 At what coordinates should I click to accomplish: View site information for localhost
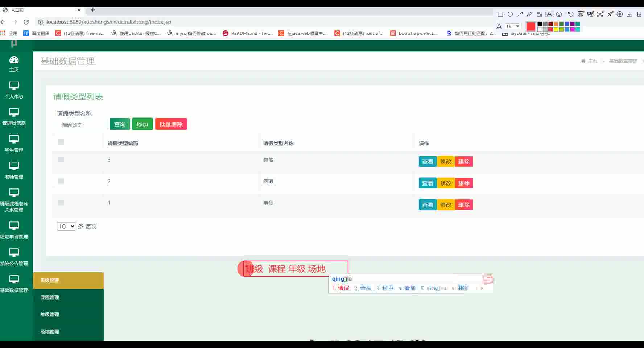41,22
